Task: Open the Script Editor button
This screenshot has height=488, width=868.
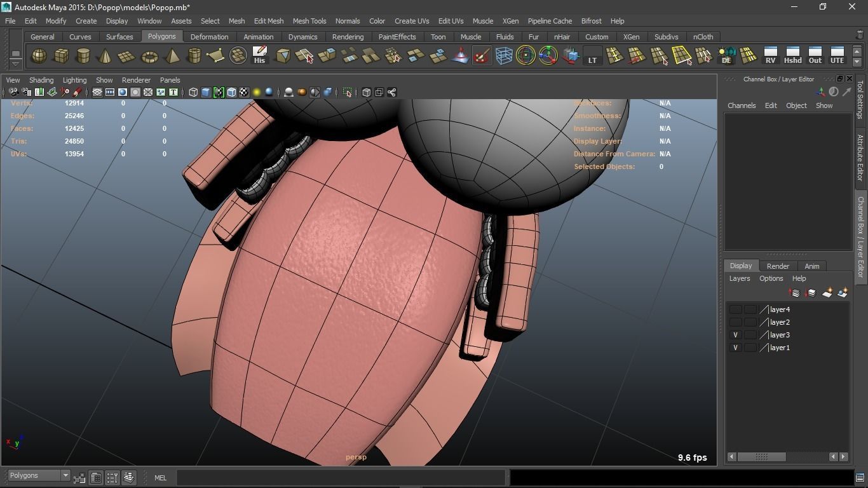Action: pos(860,478)
